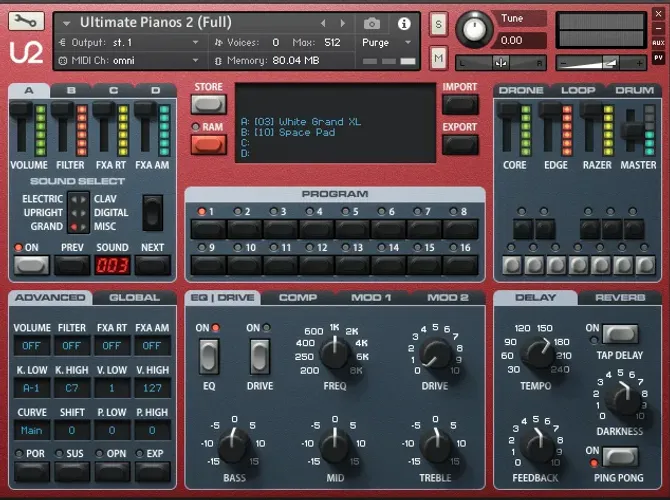This screenshot has width=670, height=500.
Task: Toggle the DRIVE on switch
Action: (260, 356)
